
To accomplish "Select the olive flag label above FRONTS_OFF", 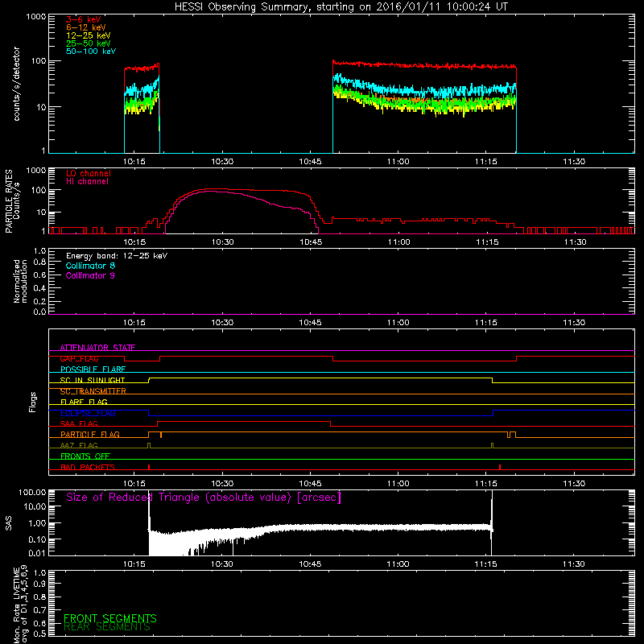I will (x=79, y=446).
